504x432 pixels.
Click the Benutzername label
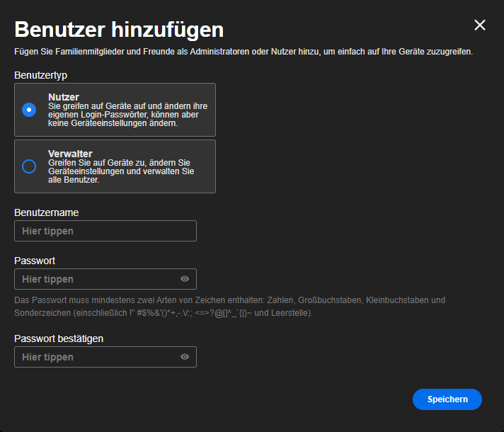coord(46,212)
